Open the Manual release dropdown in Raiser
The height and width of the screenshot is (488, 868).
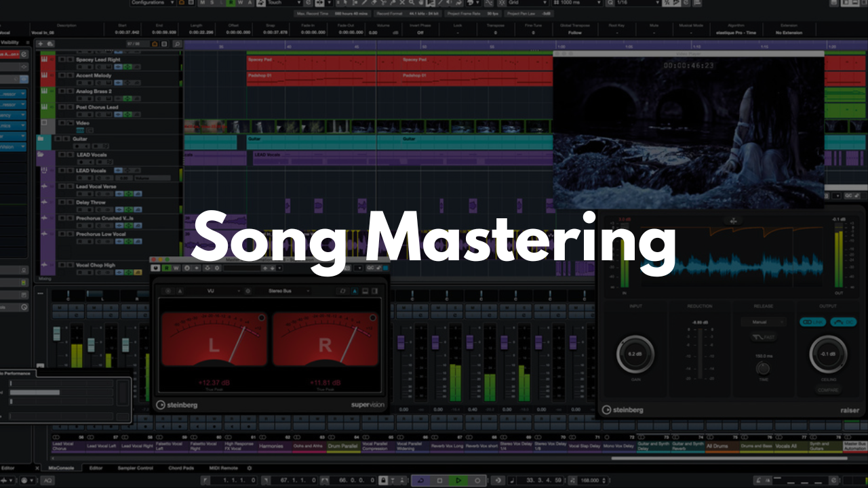(x=764, y=322)
